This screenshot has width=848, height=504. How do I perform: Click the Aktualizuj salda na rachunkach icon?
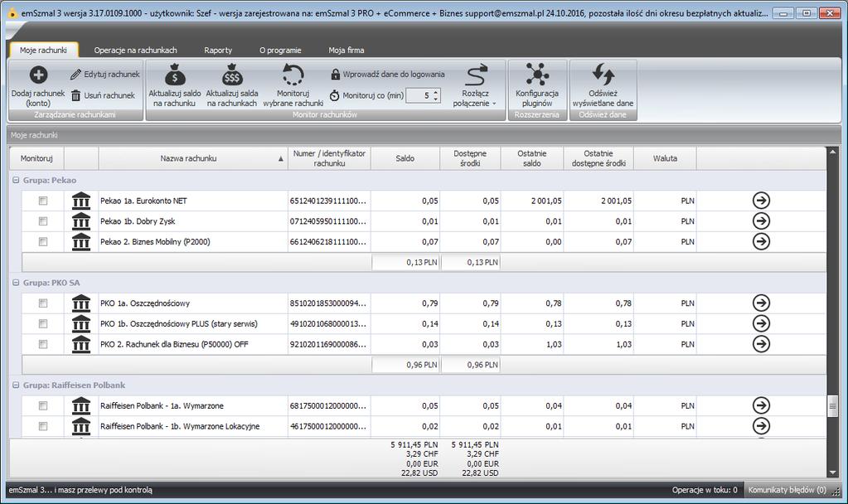[232, 75]
